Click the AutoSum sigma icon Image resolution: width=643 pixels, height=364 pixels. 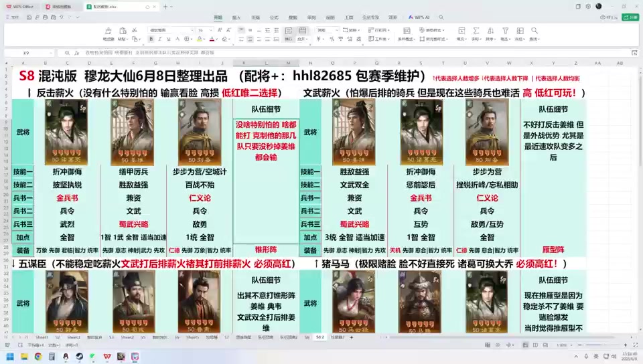[476, 31]
